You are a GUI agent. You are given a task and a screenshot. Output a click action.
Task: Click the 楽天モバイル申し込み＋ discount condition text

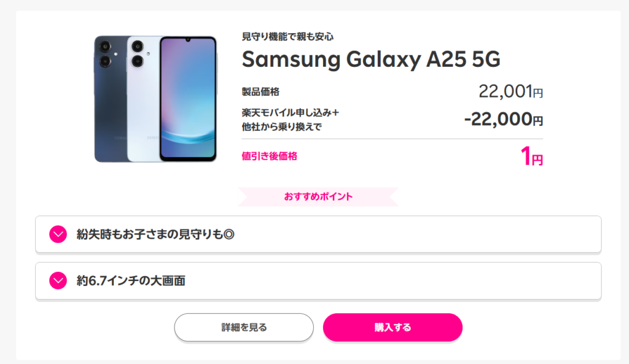[x=291, y=112]
